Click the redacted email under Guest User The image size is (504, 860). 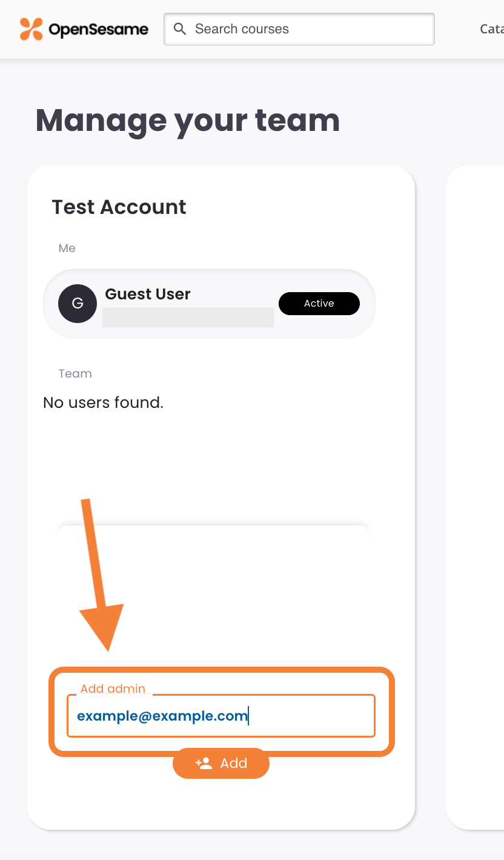pos(188,318)
